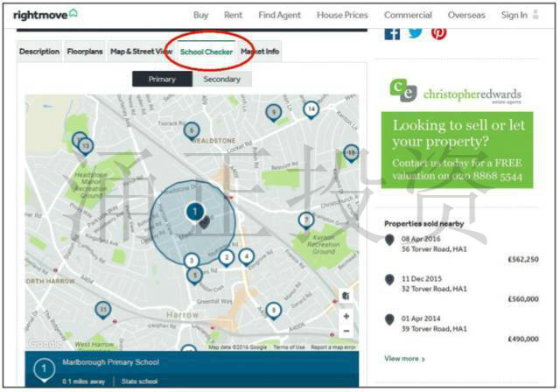Click the £560,000 sold price

(523, 299)
